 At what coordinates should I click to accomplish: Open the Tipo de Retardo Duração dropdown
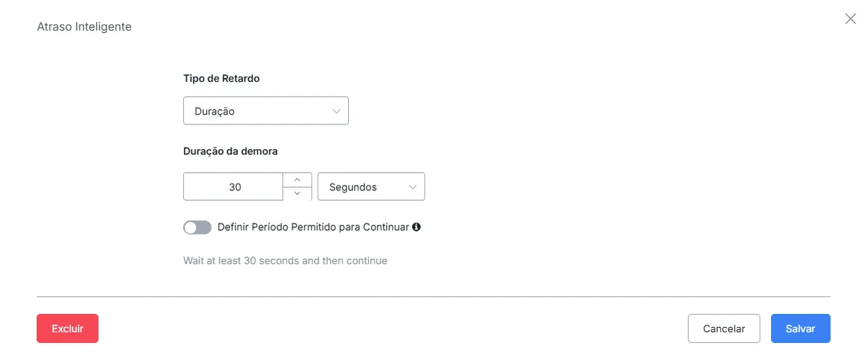[x=266, y=112]
